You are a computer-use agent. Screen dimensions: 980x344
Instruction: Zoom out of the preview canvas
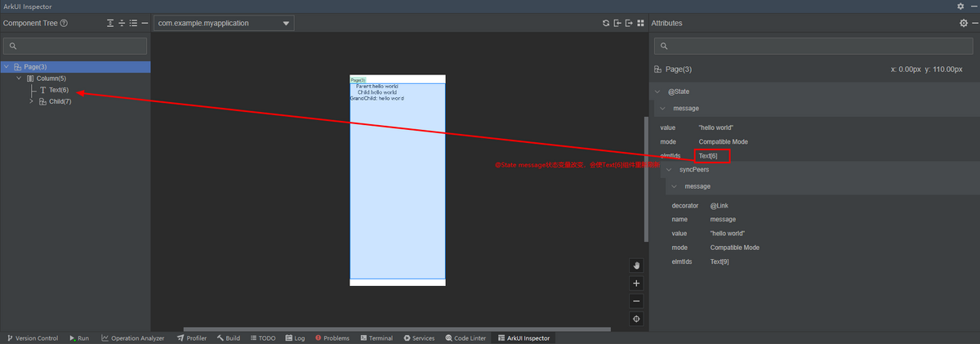coord(637,301)
